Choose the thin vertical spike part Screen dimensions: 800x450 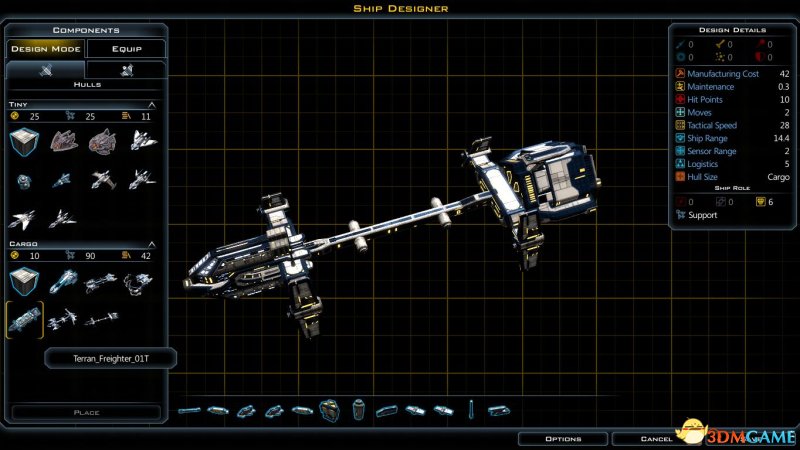click(471, 410)
